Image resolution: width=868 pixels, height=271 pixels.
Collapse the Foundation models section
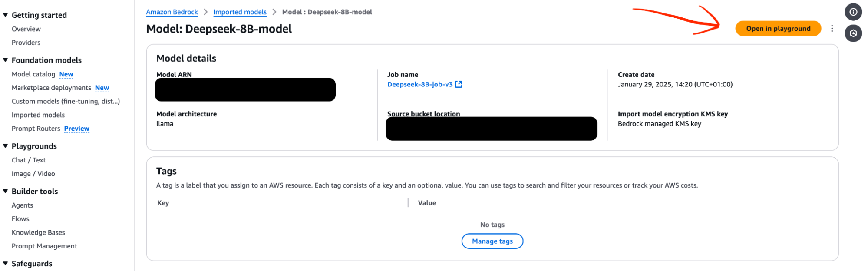[6, 60]
